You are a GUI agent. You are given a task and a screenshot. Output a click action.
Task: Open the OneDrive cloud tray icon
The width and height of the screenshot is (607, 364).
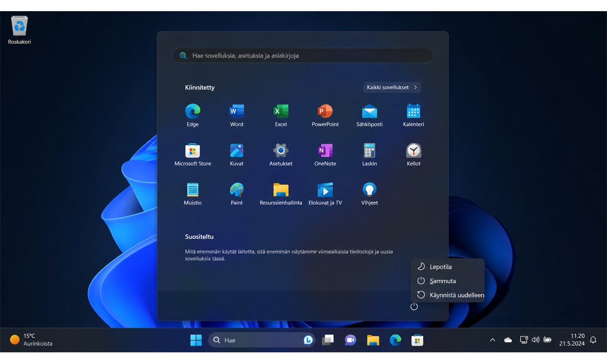coord(508,340)
